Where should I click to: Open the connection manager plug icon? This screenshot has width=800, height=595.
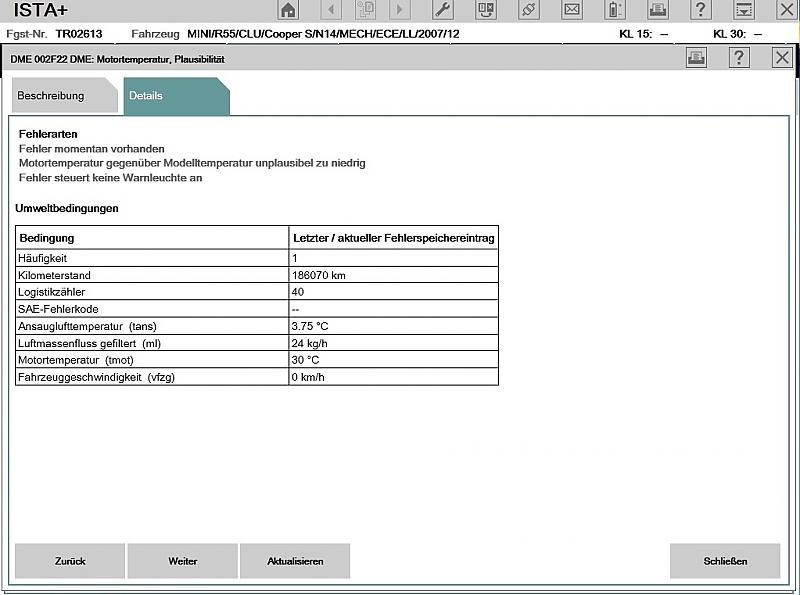click(529, 11)
